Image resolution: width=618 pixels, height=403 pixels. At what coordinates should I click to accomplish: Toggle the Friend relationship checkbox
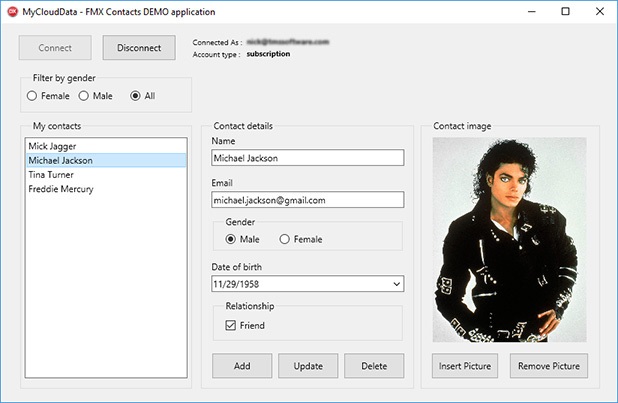[x=231, y=325]
